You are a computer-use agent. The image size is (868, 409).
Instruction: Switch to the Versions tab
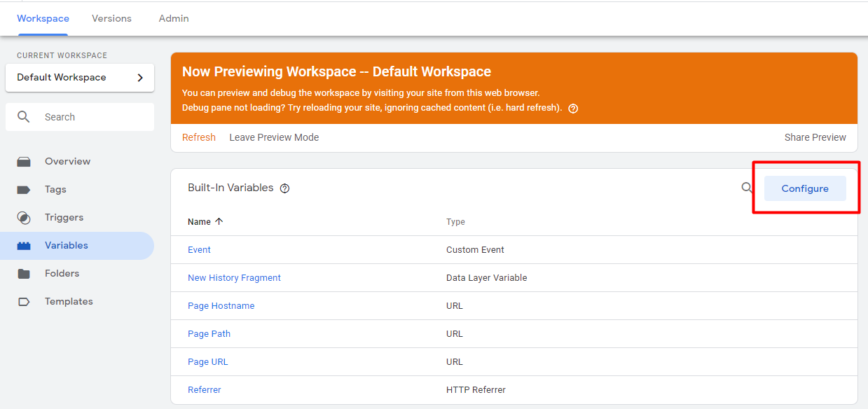pos(111,18)
